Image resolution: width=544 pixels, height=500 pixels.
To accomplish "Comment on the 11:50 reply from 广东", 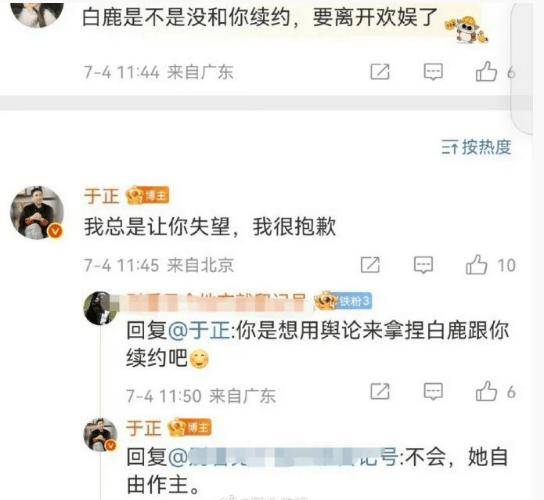I will [x=433, y=391].
